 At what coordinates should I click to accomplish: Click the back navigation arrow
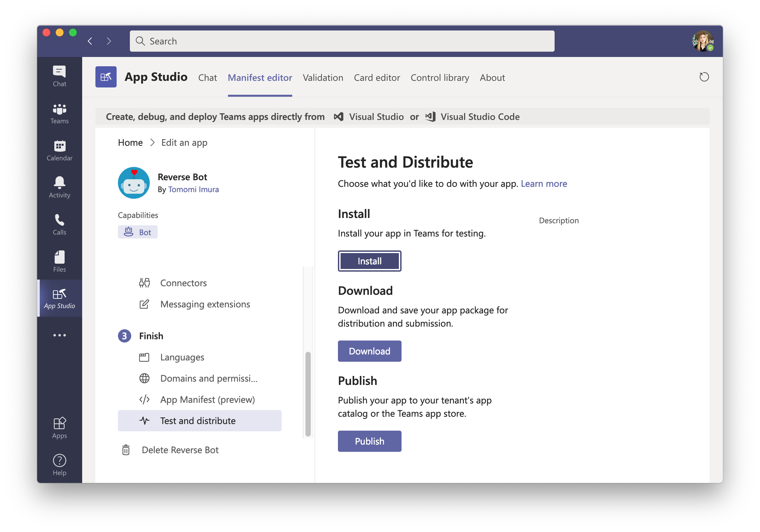click(x=90, y=41)
